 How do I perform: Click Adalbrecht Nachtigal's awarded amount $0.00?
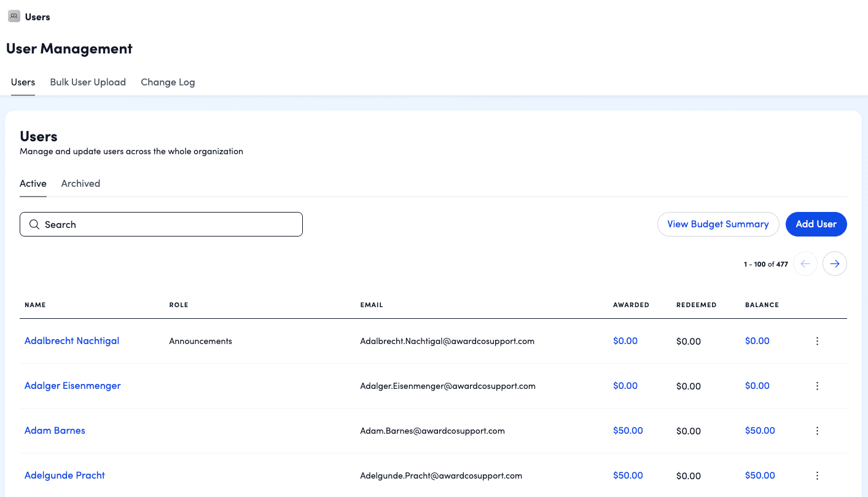(625, 341)
